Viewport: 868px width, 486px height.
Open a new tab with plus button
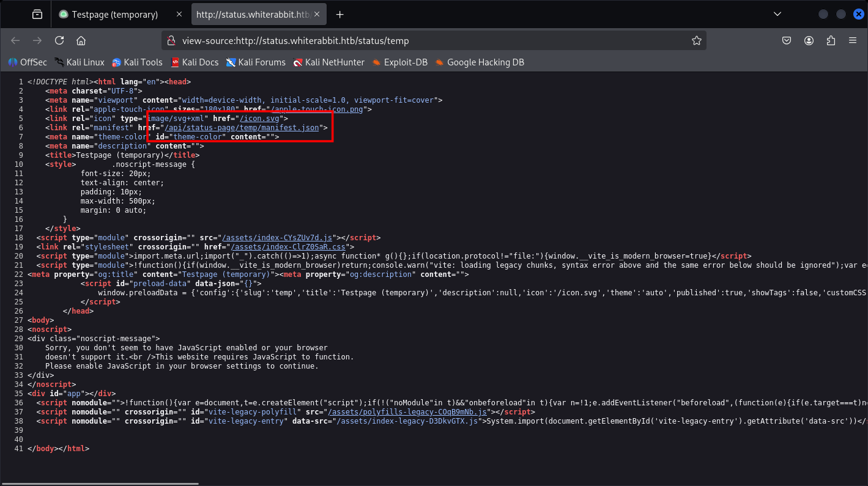pyautogui.click(x=340, y=14)
